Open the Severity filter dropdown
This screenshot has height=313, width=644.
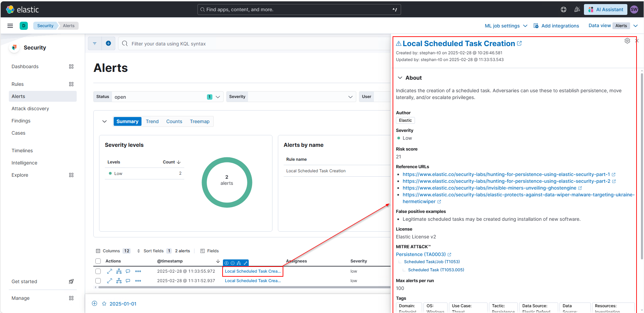tap(291, 97)
